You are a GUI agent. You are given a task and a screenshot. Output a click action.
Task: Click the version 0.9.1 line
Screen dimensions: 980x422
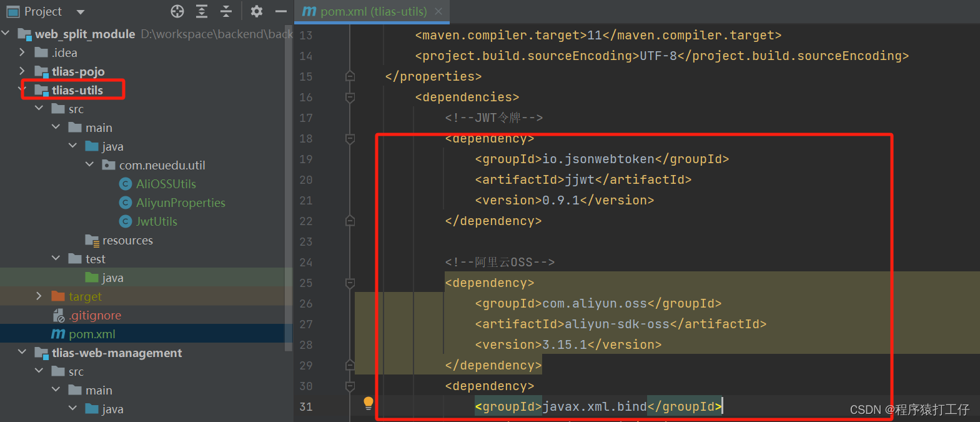coord(565,200)
